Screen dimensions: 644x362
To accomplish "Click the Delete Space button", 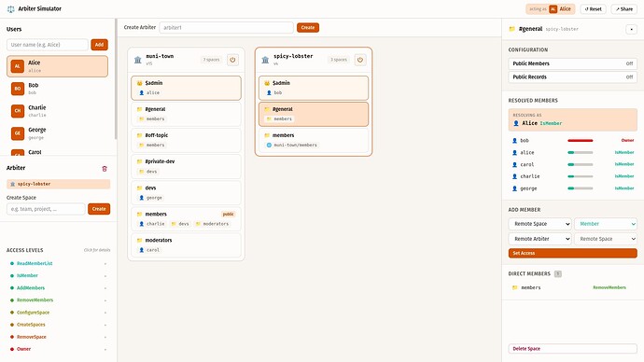I will pyautogui.click(x=572, y=348).
